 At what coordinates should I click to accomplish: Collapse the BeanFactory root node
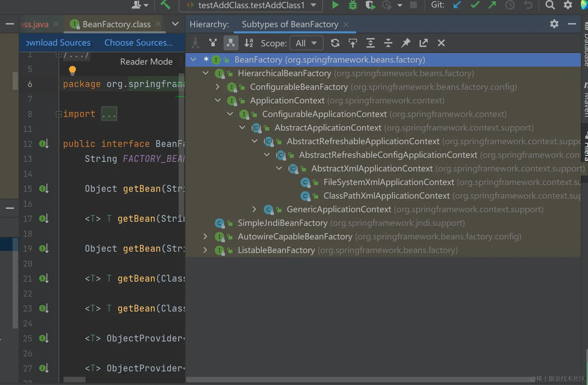(x=193, y=60)
